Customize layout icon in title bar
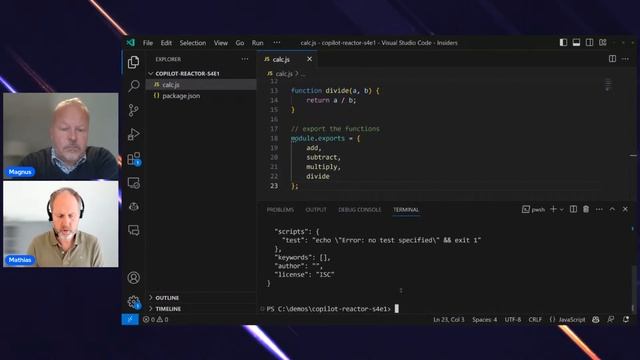This screenshot has height=360, width=640. pyautogui.click(x=603, y=42)
